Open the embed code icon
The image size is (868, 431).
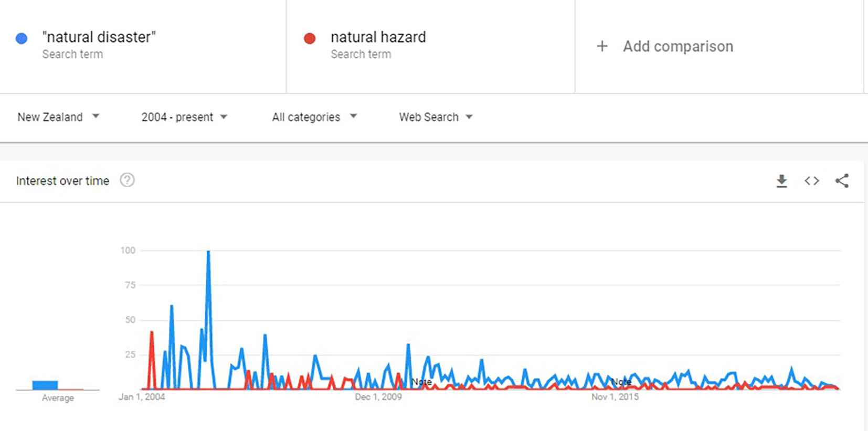click(811, 181)
